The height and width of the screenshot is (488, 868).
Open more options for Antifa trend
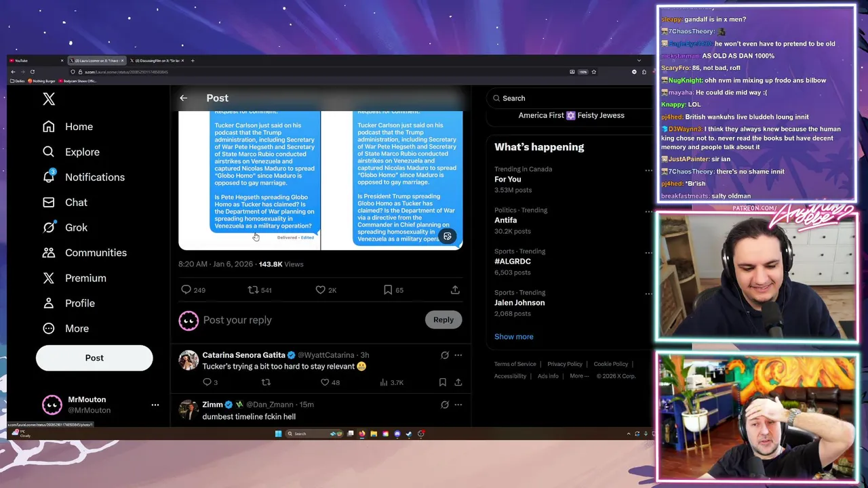point(648,211)
